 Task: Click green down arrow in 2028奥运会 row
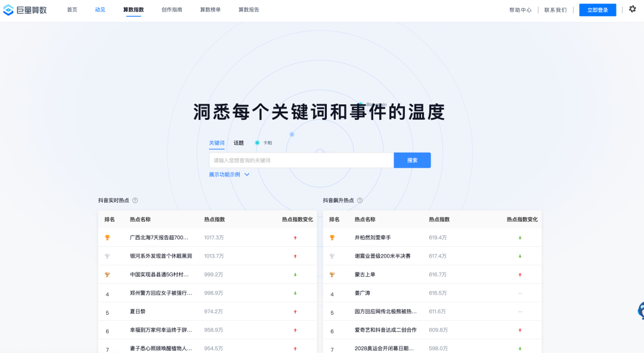(x=520, y=349)
